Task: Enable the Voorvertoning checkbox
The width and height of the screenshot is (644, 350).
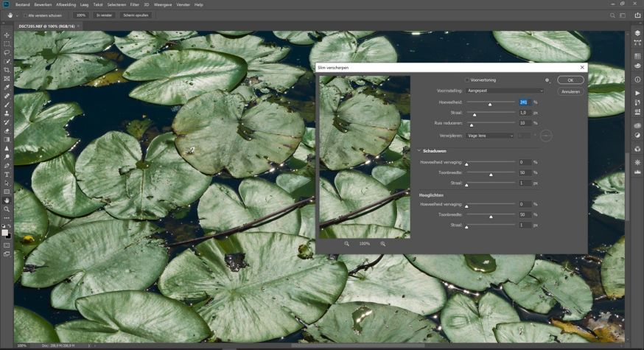Action: pos(467,80)
